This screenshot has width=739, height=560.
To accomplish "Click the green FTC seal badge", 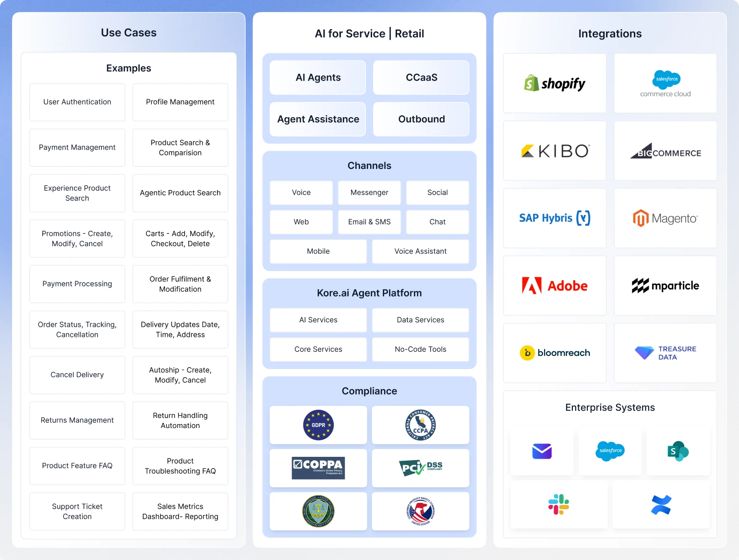I will click(x=318, y=511).
